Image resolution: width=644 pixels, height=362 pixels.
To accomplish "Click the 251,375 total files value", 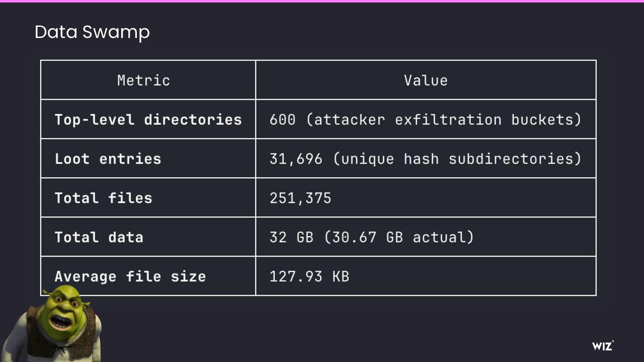I will click(300, 198).
